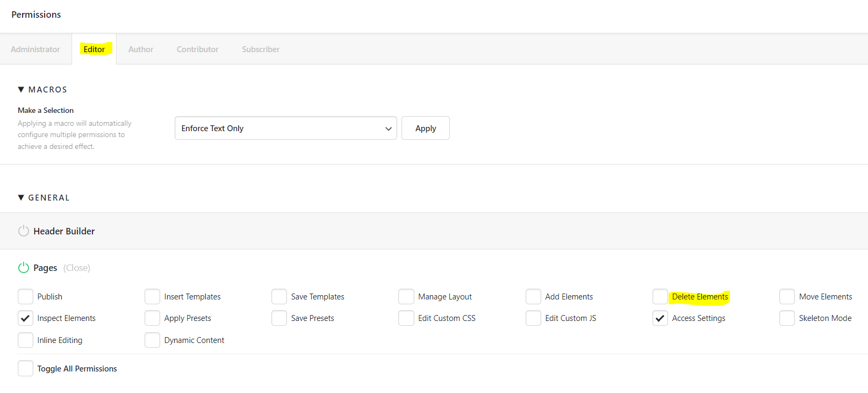Screen dimensions: 868x393
Task: Click the Pages (Close) link
Action: tap(77, 268)
